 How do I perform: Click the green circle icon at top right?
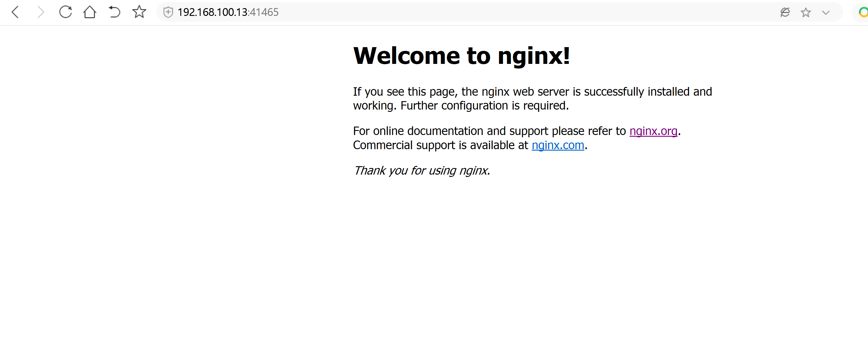point(863,12)
